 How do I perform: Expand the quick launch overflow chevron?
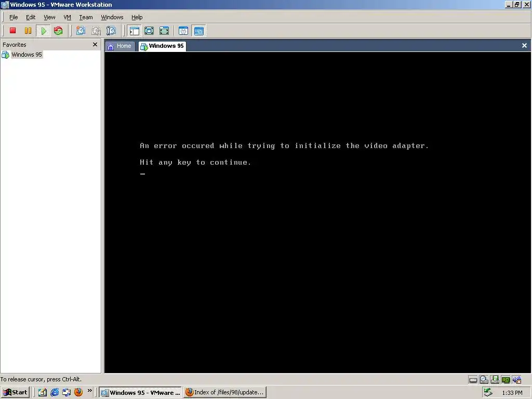click(x=89, y=391)
